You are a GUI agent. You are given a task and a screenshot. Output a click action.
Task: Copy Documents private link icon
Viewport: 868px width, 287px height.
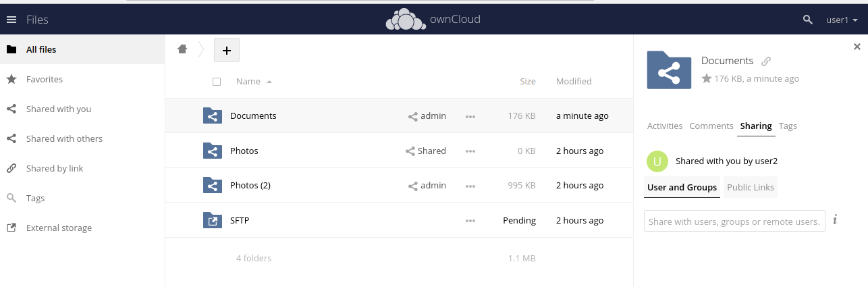(x=766, y=61)
